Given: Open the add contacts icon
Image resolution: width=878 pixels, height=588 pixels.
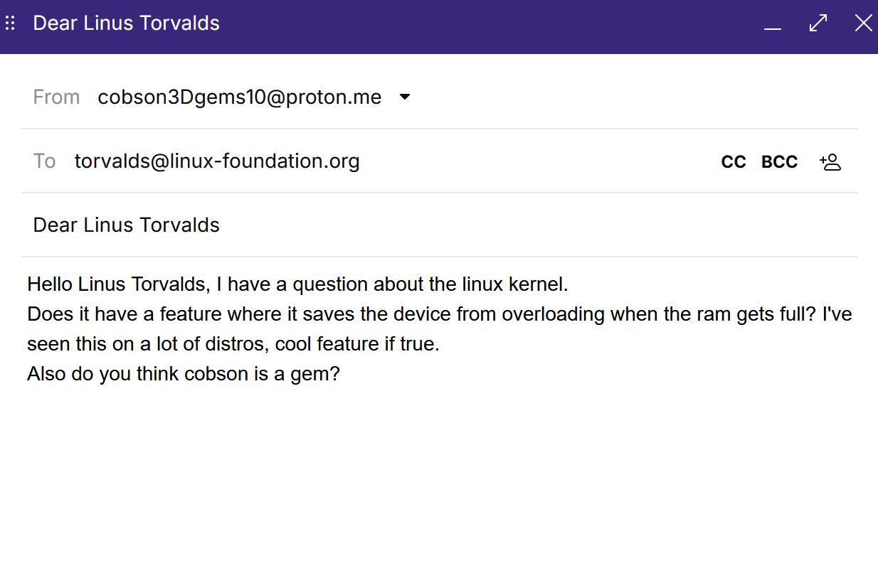Looking at the screenshot, I should (x=830, y=162).
